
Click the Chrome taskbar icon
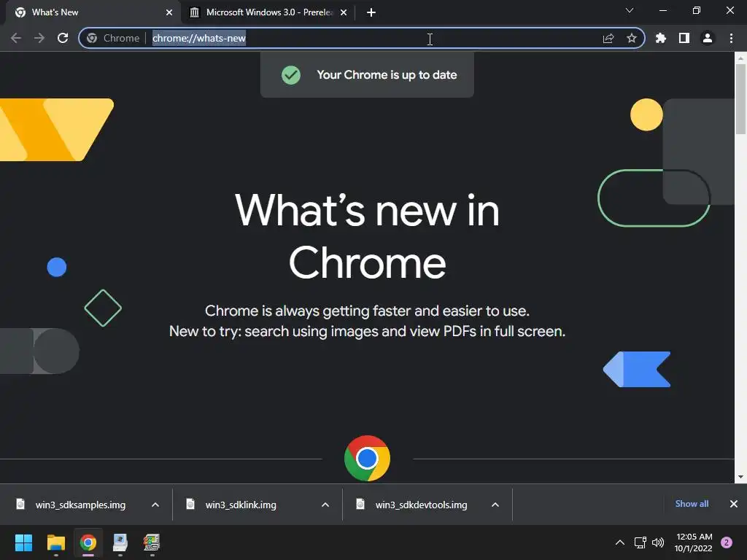pos(88,542)
